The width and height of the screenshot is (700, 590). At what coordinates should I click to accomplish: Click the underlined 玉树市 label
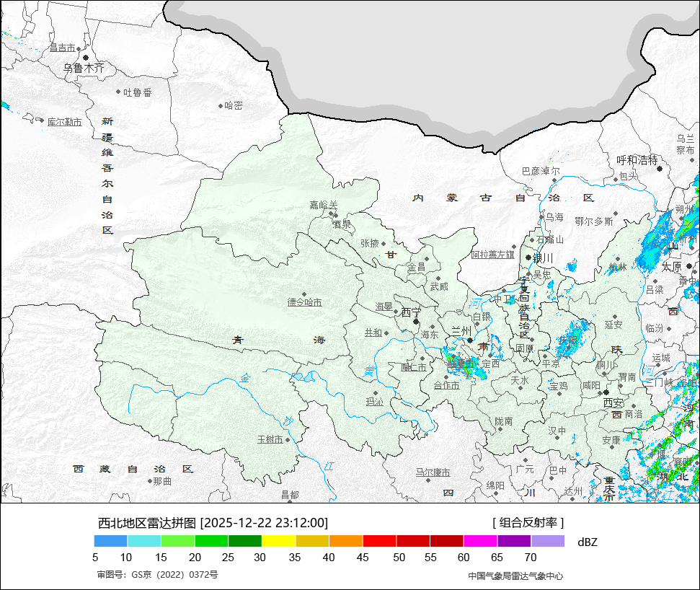270,439
